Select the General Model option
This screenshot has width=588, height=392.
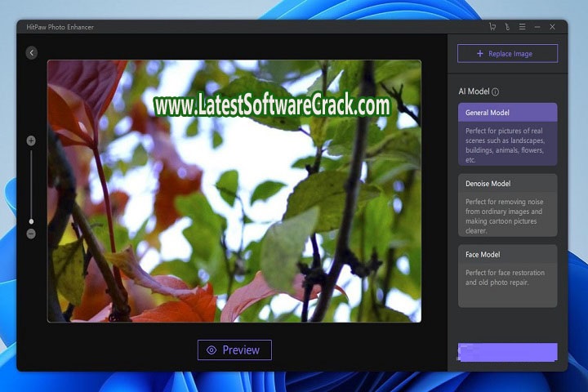tap(507, 134)
